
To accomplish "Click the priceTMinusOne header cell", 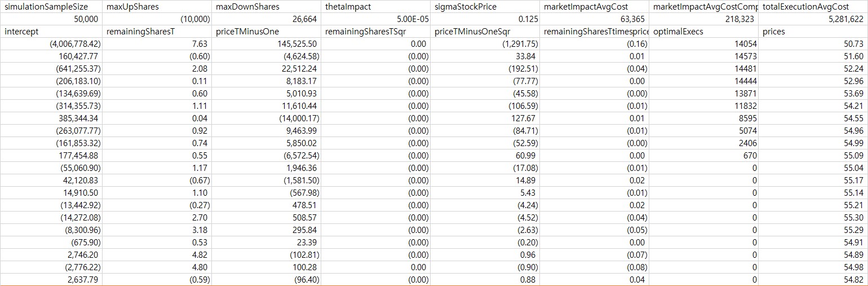I will click(266, 32).
